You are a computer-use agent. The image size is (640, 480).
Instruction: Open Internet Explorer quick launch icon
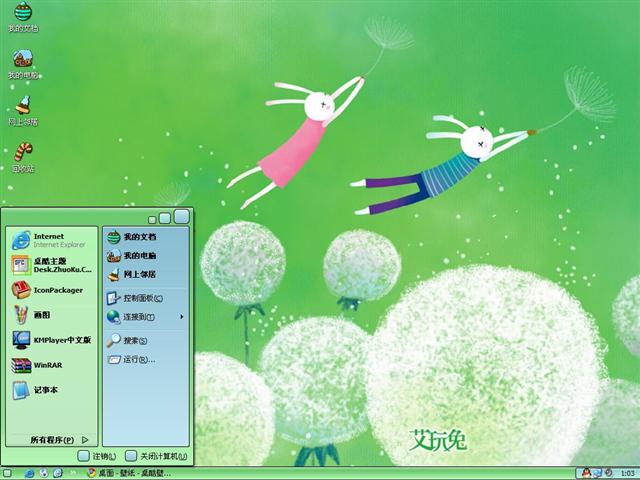click(x=29, y=473)
